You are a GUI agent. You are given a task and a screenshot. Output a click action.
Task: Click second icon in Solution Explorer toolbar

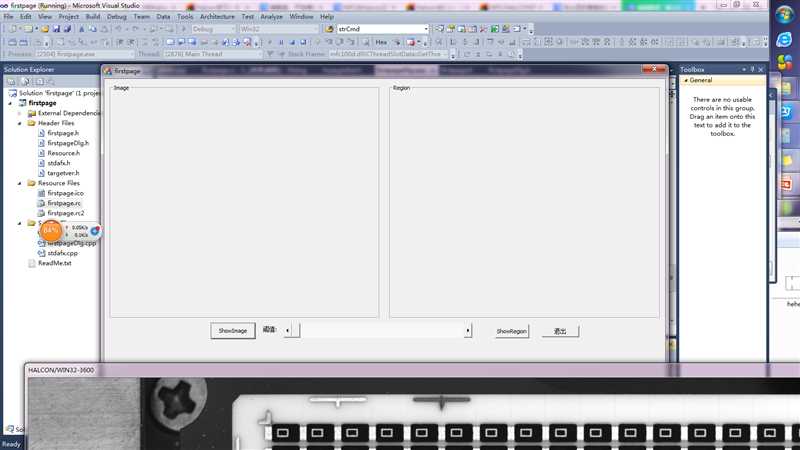[x=25, y=82]
